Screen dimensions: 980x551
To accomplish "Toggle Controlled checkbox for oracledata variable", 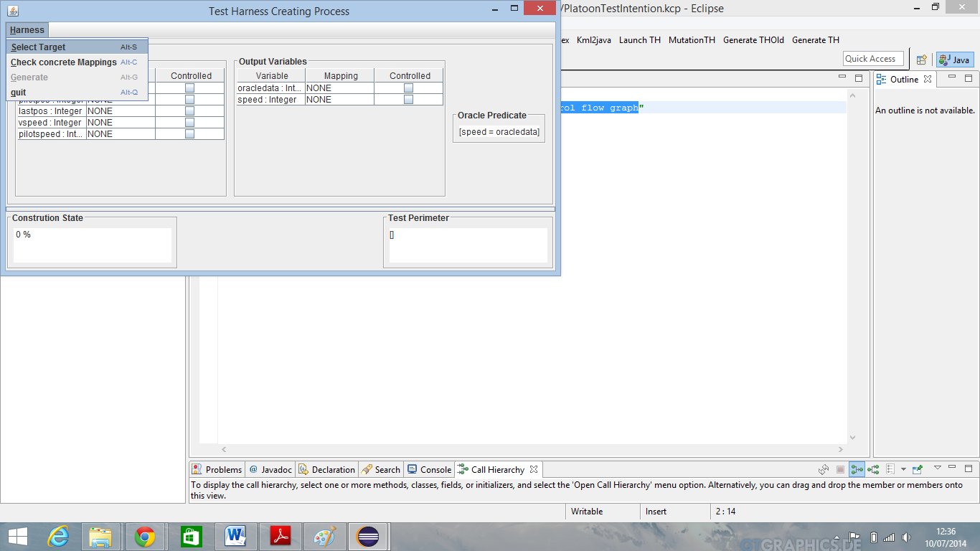I will (408, 88).
